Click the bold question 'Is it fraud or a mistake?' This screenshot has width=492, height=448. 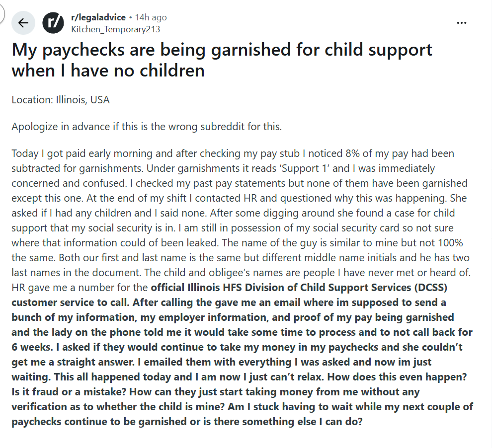pos(69,392)
